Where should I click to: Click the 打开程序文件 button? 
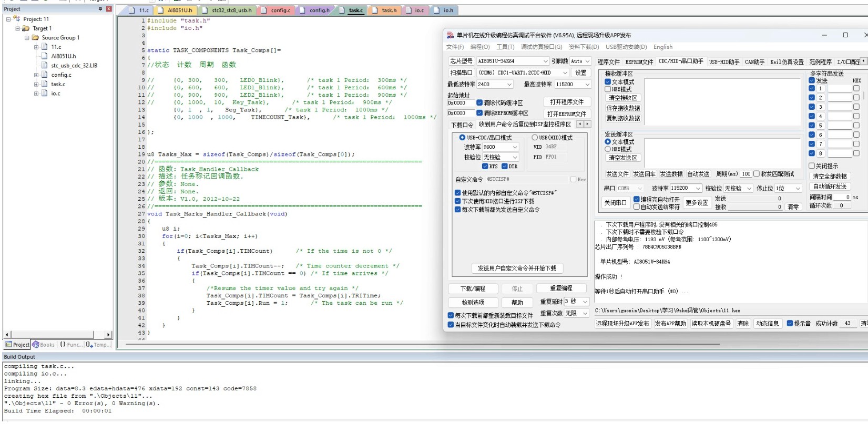[567, 102]
